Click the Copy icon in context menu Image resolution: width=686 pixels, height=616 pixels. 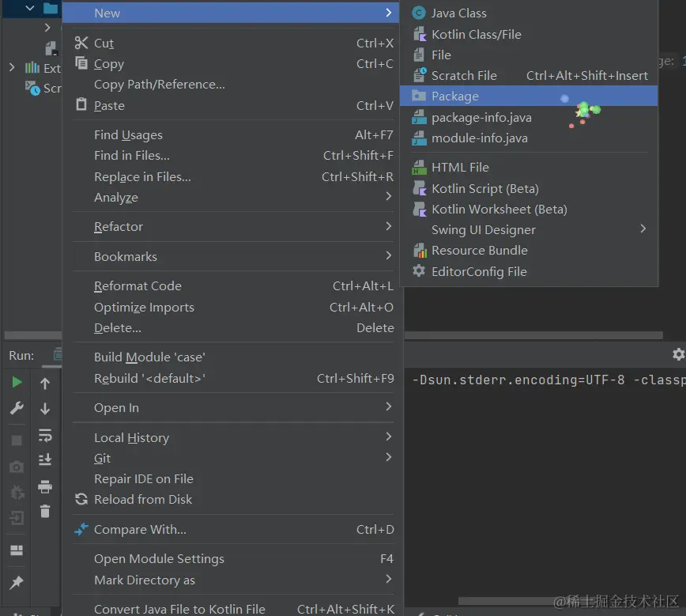81,63
